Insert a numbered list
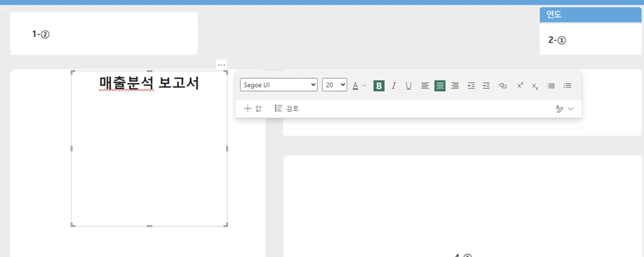Viewport: 644px width, 257px height. tap(567, 86)
